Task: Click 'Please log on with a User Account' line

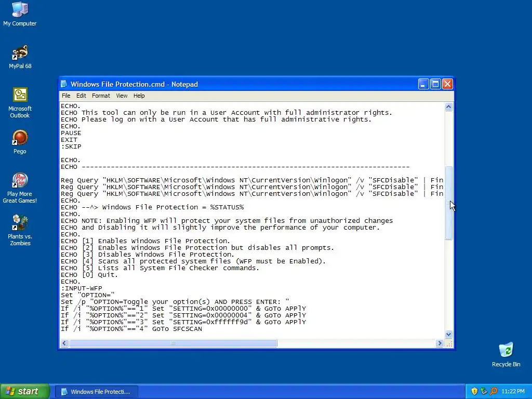Action: pyautogui.click(x=216, y=119)
